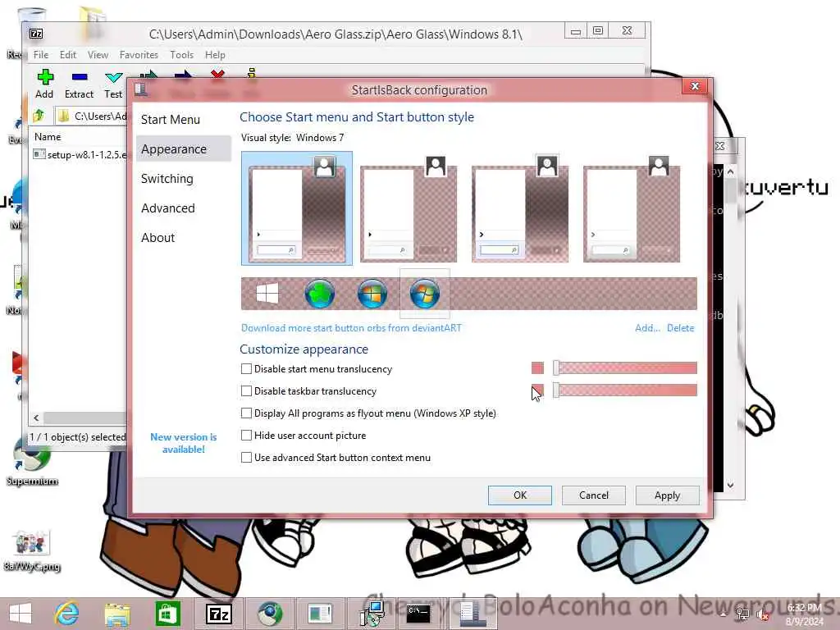Open the png image file on desktop
The height and width of the screenshot is (630, 840).
(x=32, y=550)
